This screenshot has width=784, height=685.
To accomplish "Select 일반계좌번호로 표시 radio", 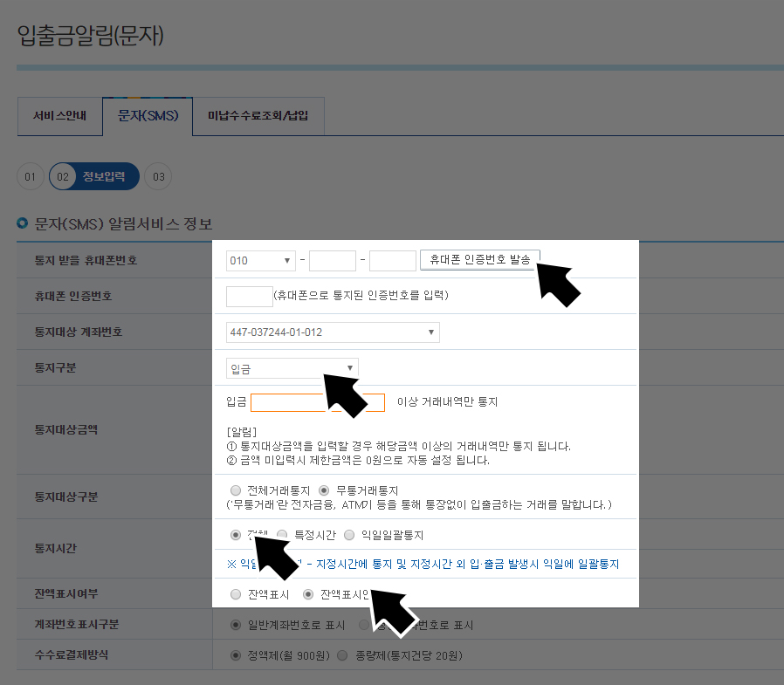I will click(236, 625).
